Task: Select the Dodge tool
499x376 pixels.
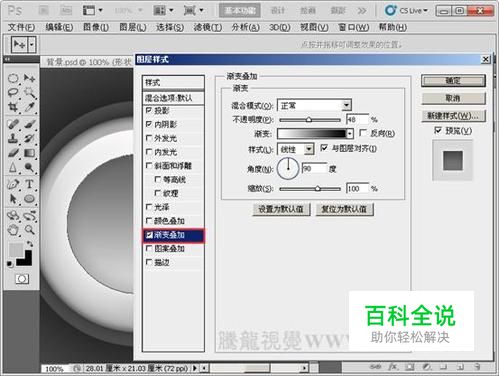Action: [x=29, y=167]
